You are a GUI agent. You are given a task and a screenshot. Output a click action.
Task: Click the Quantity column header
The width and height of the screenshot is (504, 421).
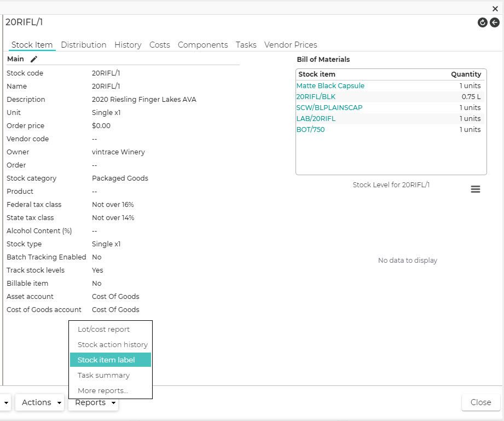coord(466,74)
